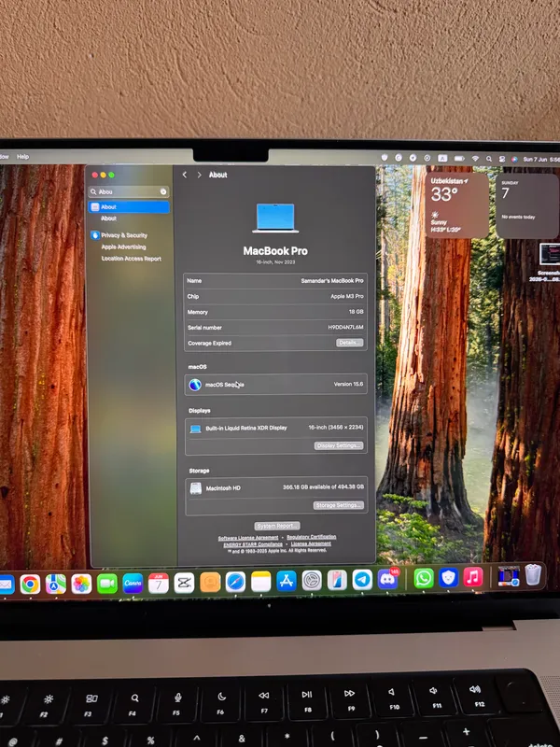
Task: Select the About sub-result in the sidebar
Action: point(108,218)
